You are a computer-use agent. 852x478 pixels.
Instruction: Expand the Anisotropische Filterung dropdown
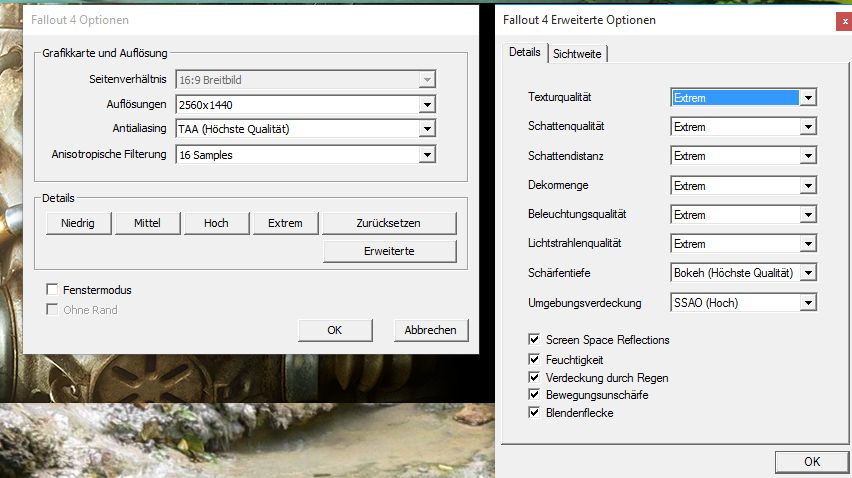coord(305,155)
